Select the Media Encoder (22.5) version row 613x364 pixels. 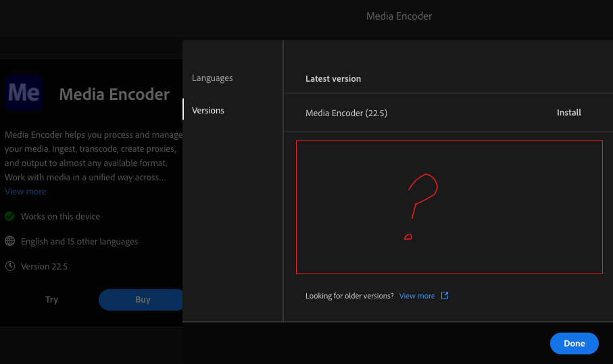(346, 113)
